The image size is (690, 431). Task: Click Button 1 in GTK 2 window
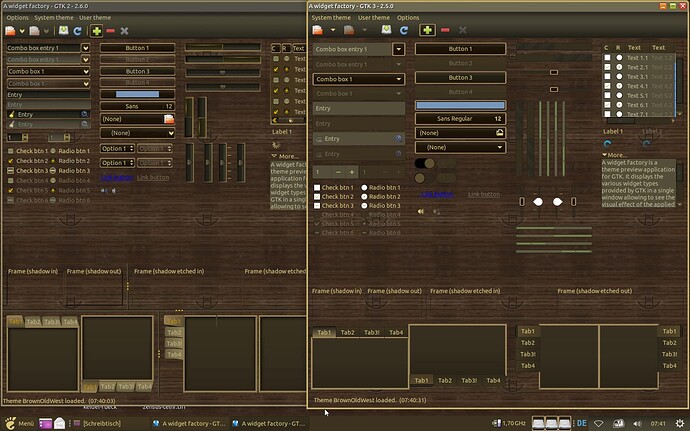137,48
